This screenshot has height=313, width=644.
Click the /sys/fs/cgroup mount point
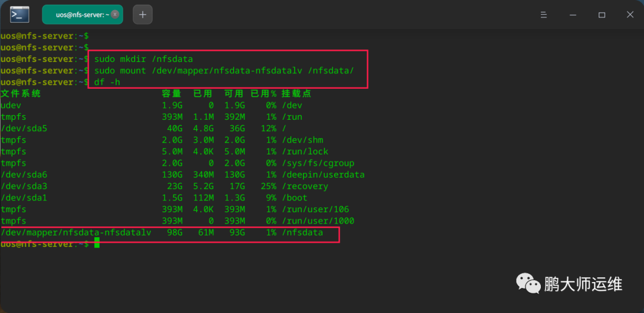click(x=317, y=163)
